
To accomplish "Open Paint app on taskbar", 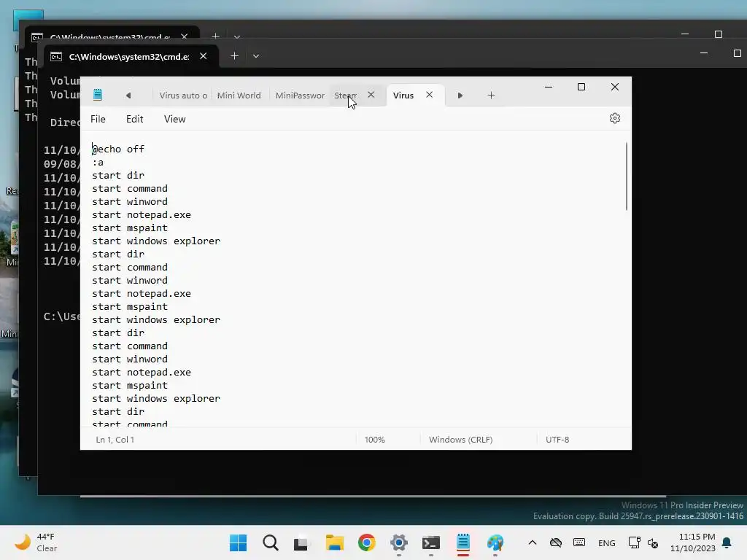I will (495, 542).
